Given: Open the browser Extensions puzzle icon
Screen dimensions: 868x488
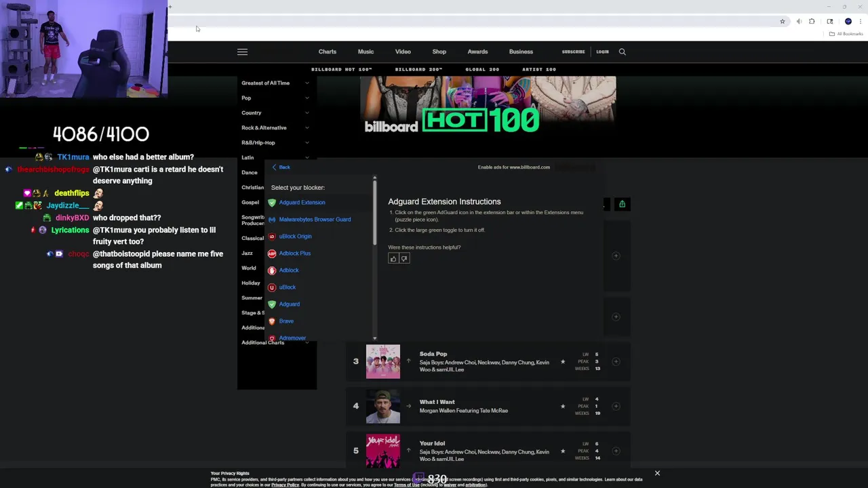Looking at the screenshot, I should point(812,22).
